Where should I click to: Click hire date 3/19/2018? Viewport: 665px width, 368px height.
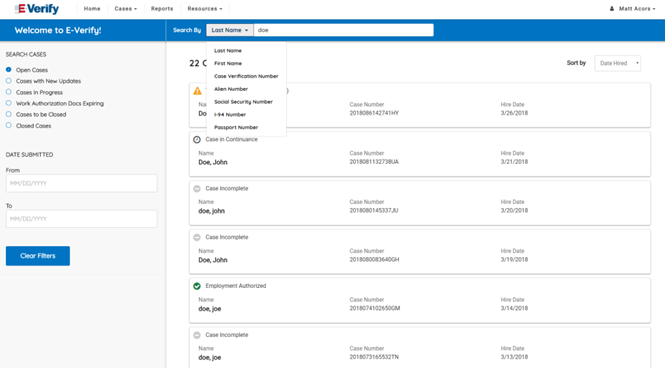click(514, 259)
